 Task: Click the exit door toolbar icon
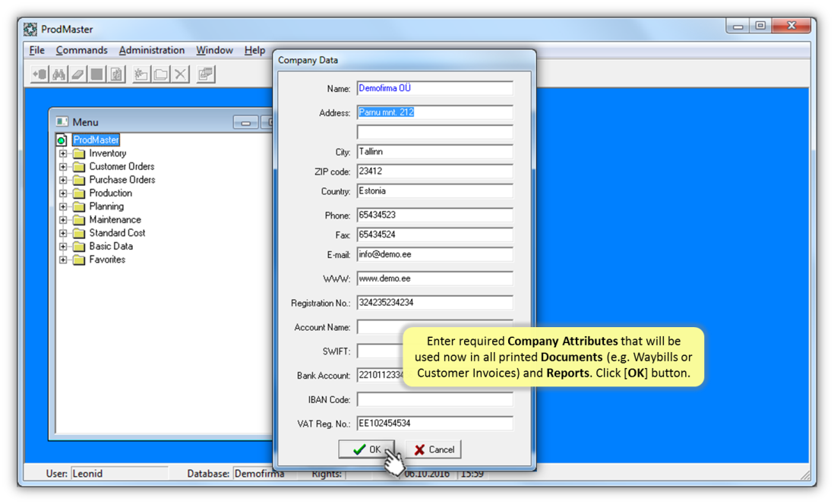coord(40,74)
